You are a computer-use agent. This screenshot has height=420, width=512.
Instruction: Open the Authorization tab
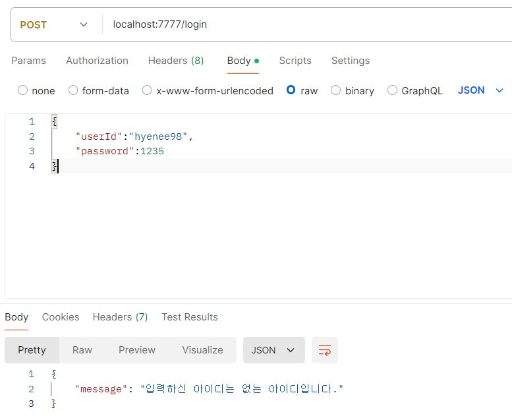coord(97,61)
